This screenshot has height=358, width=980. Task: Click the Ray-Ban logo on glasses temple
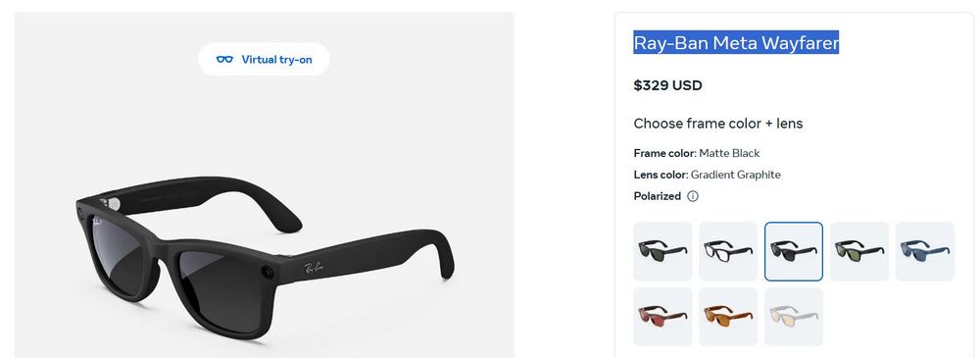[x=314, y=267]
